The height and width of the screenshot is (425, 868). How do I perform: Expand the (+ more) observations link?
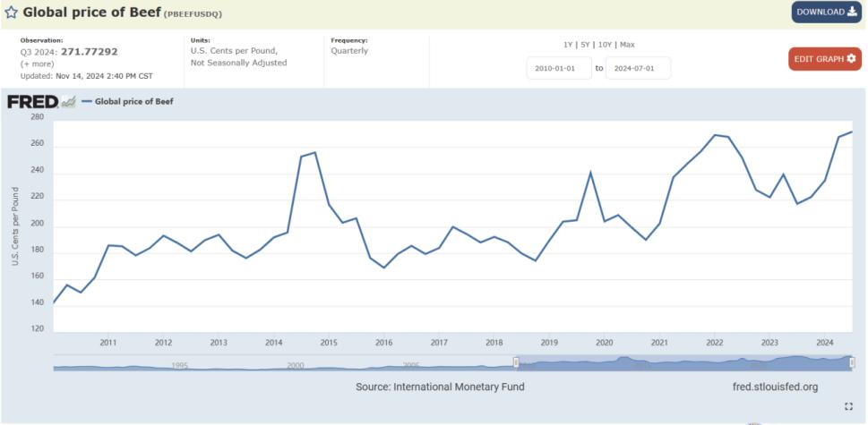[37, 64]
